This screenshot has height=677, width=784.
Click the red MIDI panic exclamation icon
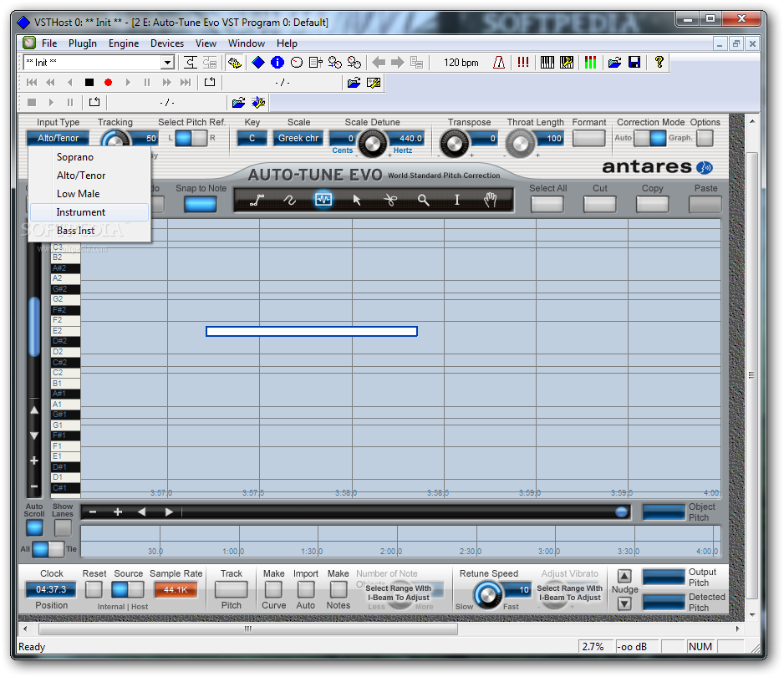point(523,63)
